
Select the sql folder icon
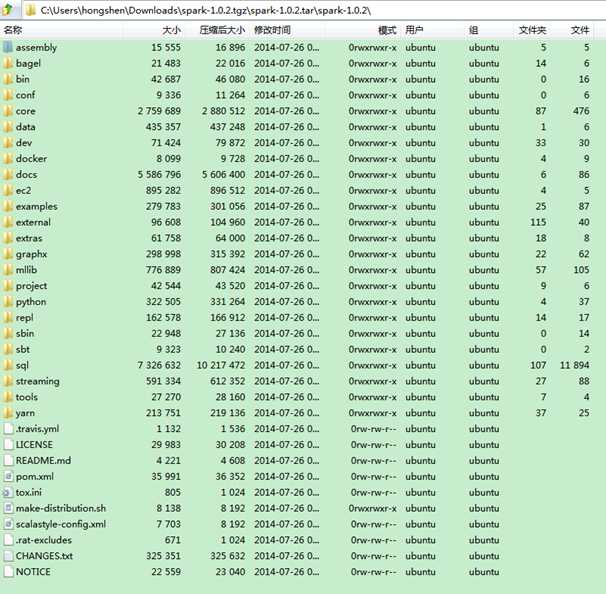point(8,365)
